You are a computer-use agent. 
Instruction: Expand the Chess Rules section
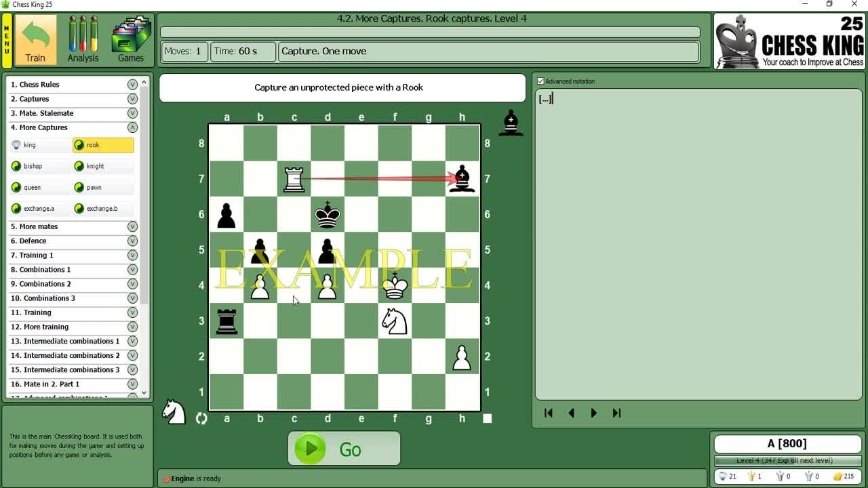coord(132,85)
